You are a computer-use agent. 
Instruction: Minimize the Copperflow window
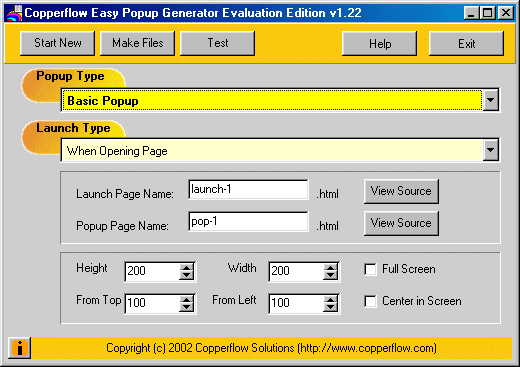[x=471, y=13]
